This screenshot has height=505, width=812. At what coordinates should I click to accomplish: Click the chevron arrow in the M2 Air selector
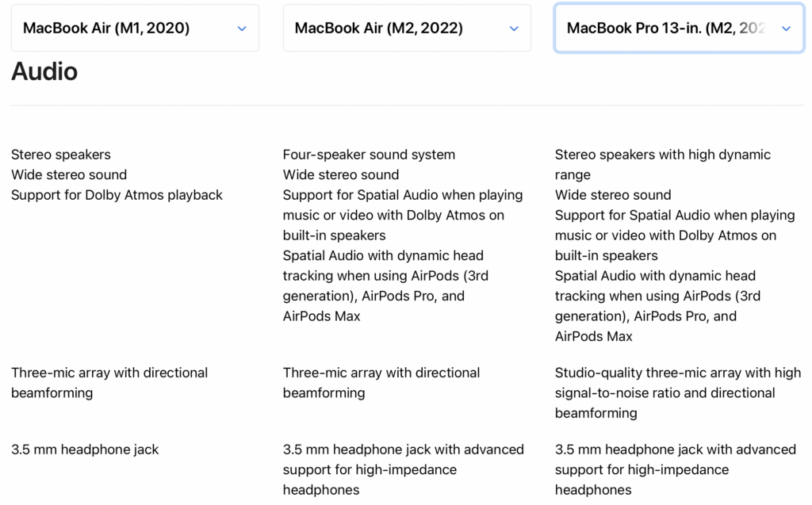(x=514, y=29)
